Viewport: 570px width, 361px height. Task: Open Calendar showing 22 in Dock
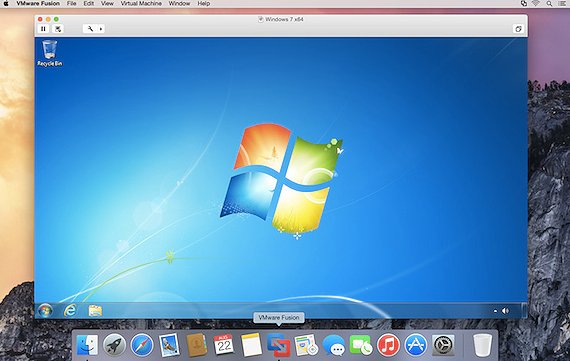coord(224,345)
